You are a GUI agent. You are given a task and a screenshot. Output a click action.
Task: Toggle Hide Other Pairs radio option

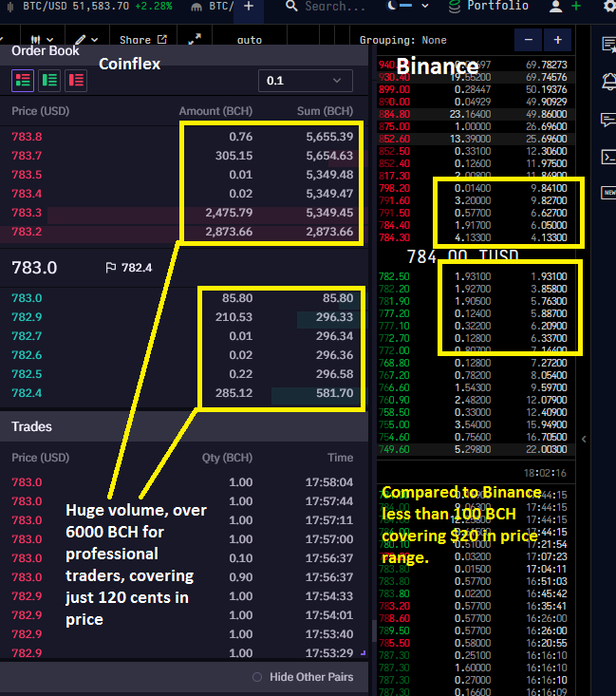coord(257,677)
